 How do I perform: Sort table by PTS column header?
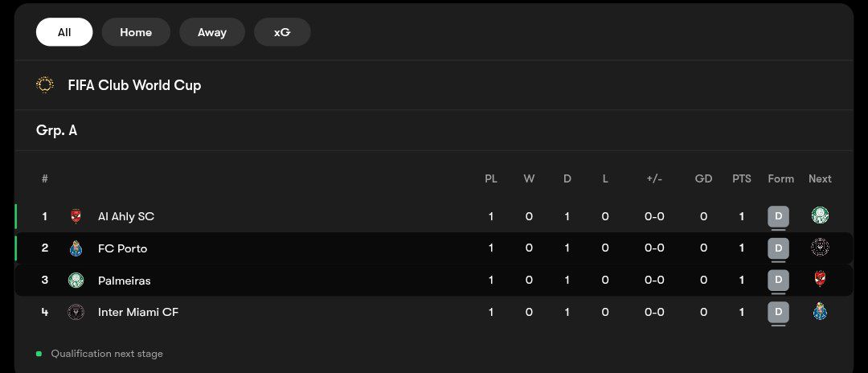pyautogui.click(x=742, y=178)
